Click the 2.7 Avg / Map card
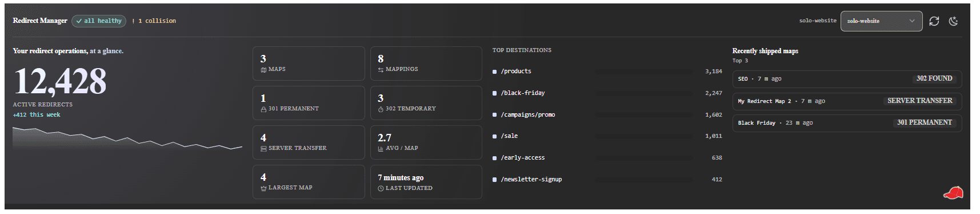The height and width of the screenshot is (214, 980). pos(426,142)
